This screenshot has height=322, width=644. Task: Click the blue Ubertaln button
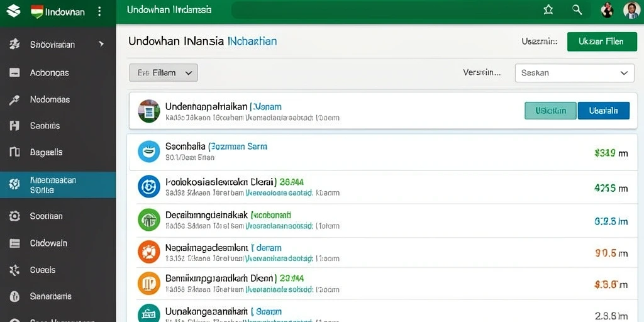coord(603,111)
